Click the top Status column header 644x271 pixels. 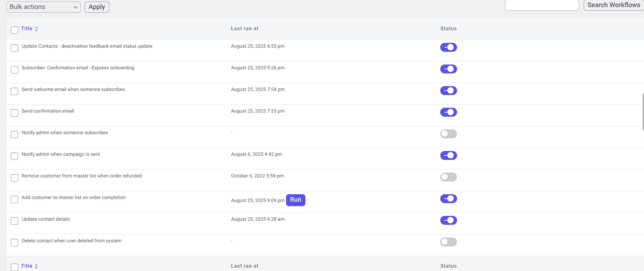coord(448,29)
